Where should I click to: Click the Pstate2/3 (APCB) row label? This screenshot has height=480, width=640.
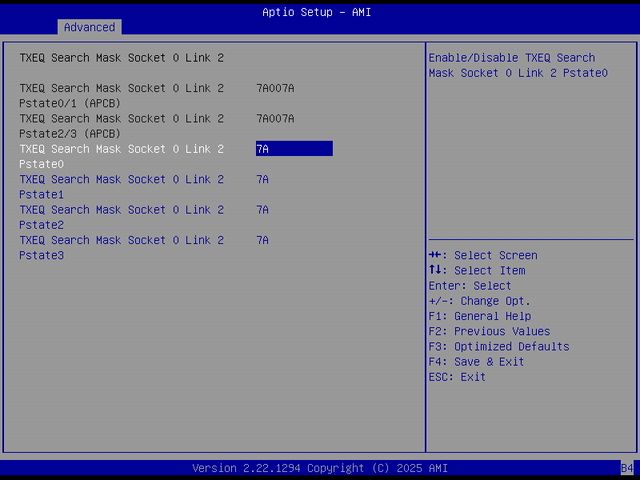point(122,126)
